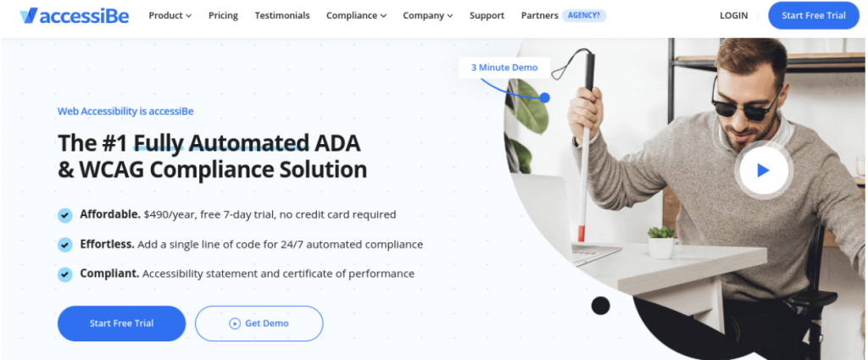Viewport: 868px width, 360px height.
Task: Click Start Free Trial in the header
Action: pyautogui.click(x=814, y=15)
